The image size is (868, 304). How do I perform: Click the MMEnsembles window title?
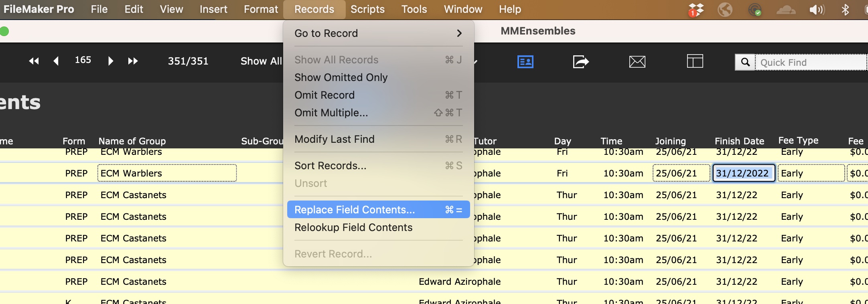(x=538, y=31)
